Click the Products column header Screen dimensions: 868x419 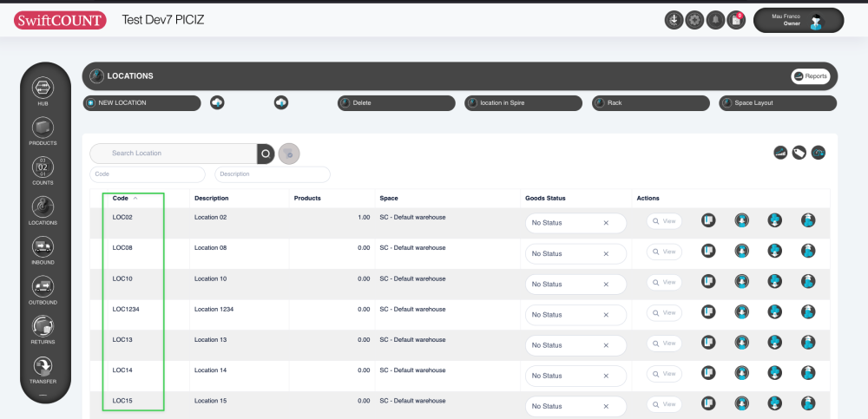(307, 198)
